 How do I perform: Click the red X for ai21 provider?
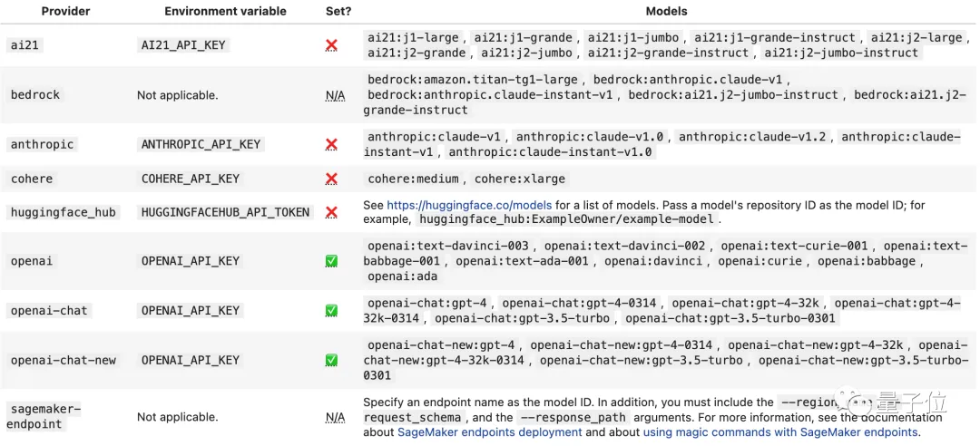click(x=331, y=44)
